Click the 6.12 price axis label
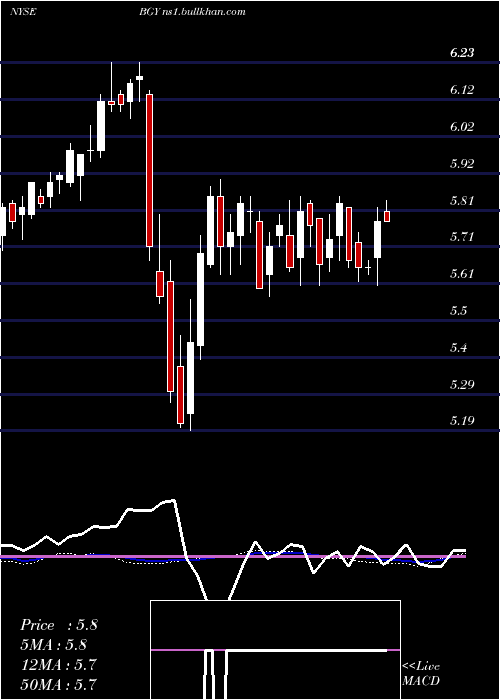 (x=462, y=90)
